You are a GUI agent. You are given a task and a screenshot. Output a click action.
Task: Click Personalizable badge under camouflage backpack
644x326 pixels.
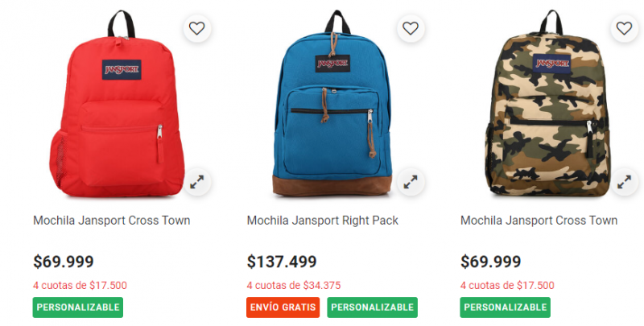tap(506, 307)
